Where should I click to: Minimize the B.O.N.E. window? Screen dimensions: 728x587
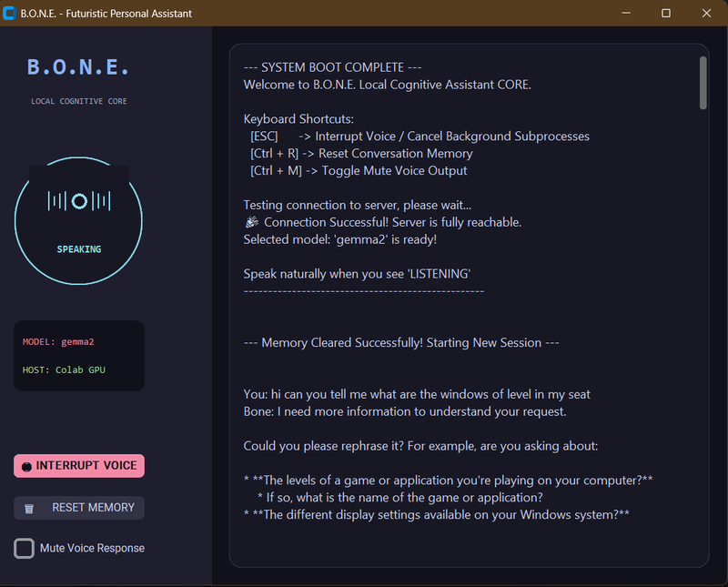(626, 13)
